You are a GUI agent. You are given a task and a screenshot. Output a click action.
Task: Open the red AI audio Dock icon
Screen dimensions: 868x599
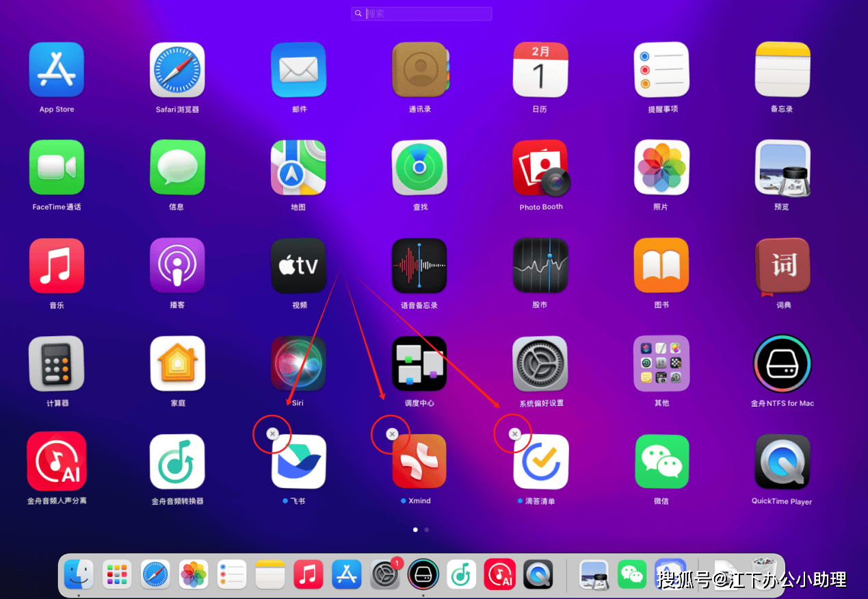coord(500,574)
